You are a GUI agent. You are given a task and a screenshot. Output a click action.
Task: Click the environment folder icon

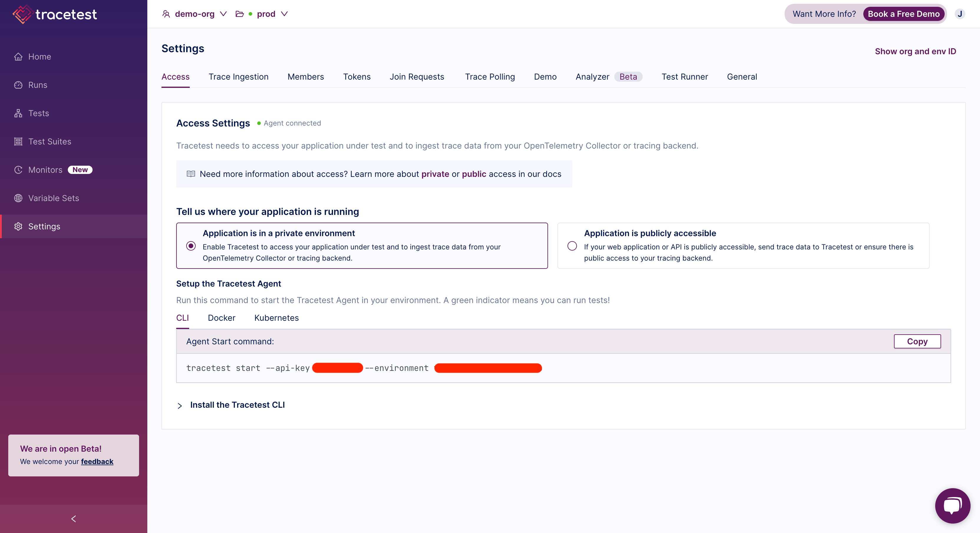pos(240,14)
